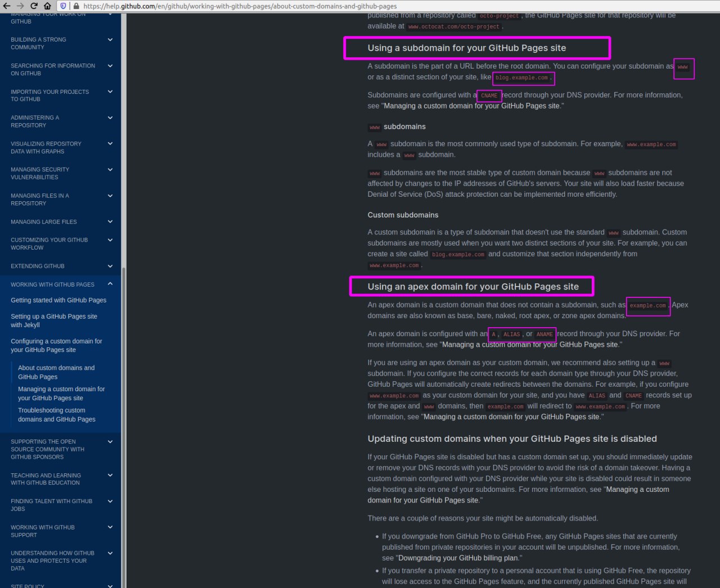The width and height of the screenshot is (720, 588).
Task: Open Troubleshooting custom domains and GitHub Pages
Action: (57, 415)
